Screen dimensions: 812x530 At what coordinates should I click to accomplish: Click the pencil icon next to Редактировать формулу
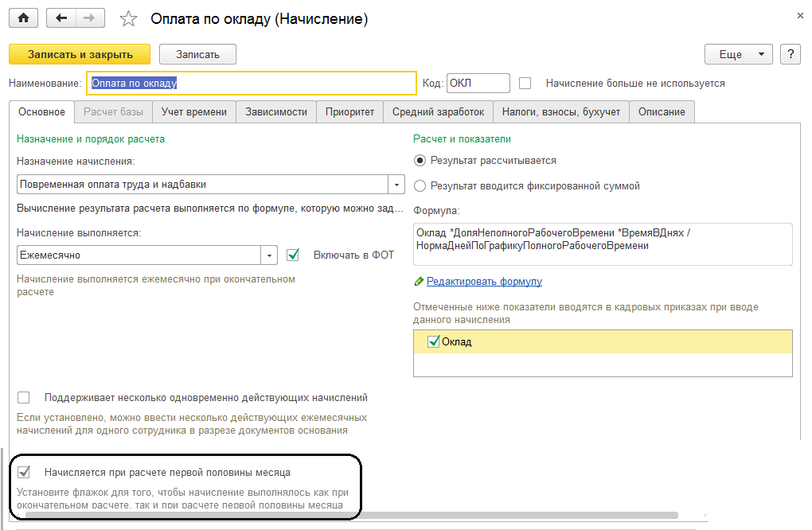(x=419, y=282)
